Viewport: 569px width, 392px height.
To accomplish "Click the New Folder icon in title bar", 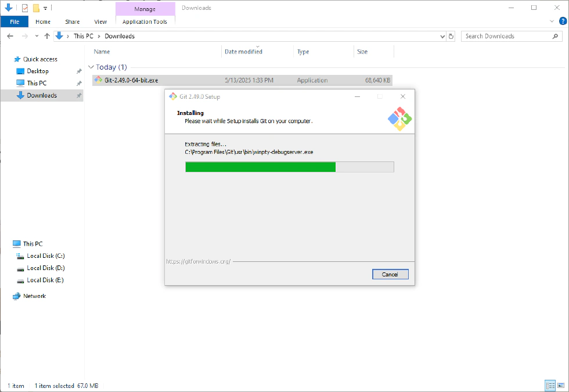I will pyautogui.click(x=36, y=8).
